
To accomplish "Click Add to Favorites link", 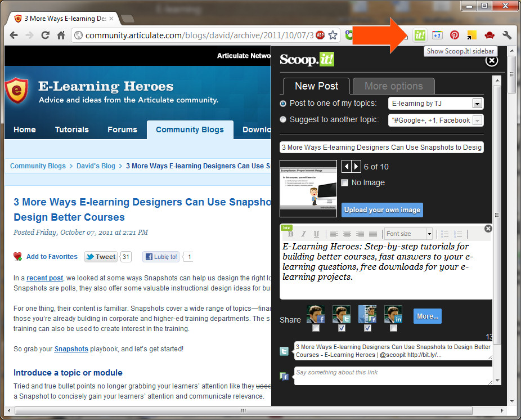I will pos(52,256).
